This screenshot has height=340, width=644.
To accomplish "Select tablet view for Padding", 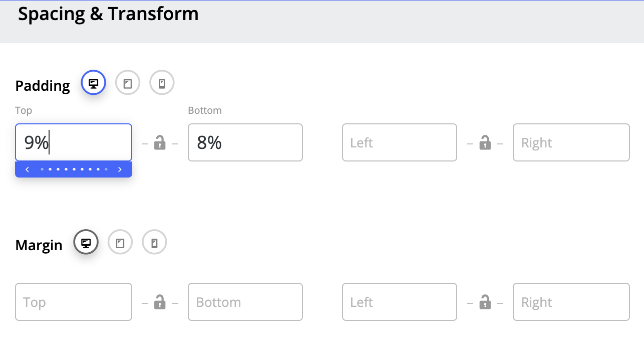I will pos(128,84).
